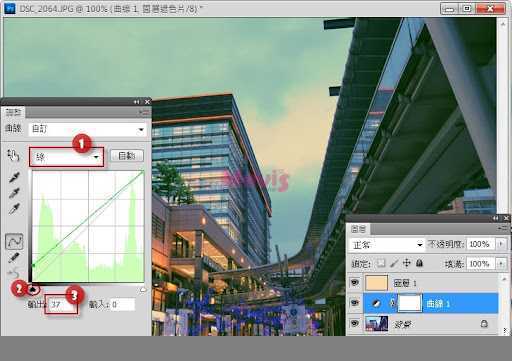Toggle lock transparent pixels in Layers panel
Viewport: 512px width, 361px height.
click(381, 264)
